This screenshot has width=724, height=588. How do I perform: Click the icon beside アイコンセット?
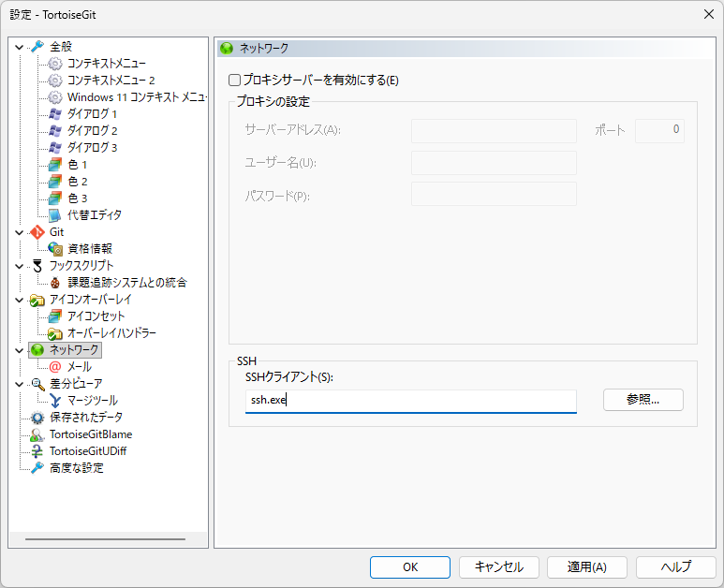(x=55, y=316)
